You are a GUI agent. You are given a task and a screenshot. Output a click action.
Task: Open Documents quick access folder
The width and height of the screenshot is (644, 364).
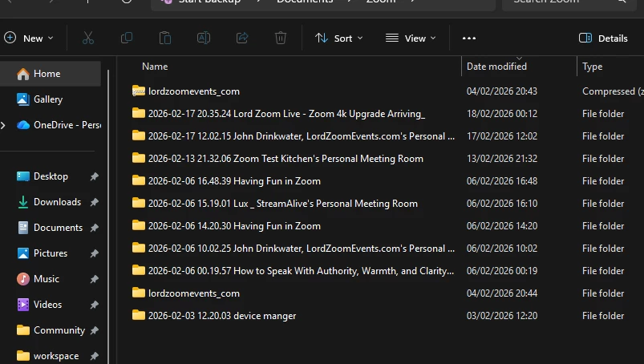click(50, 228)
